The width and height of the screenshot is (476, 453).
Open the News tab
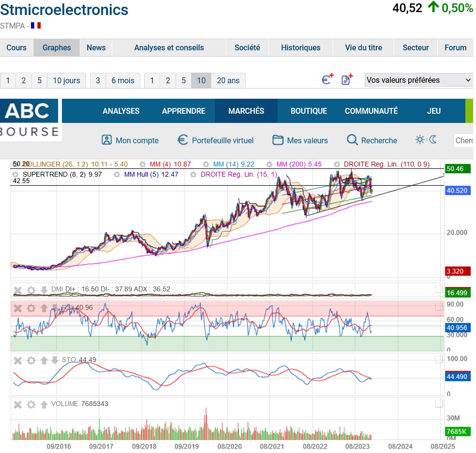96,47
